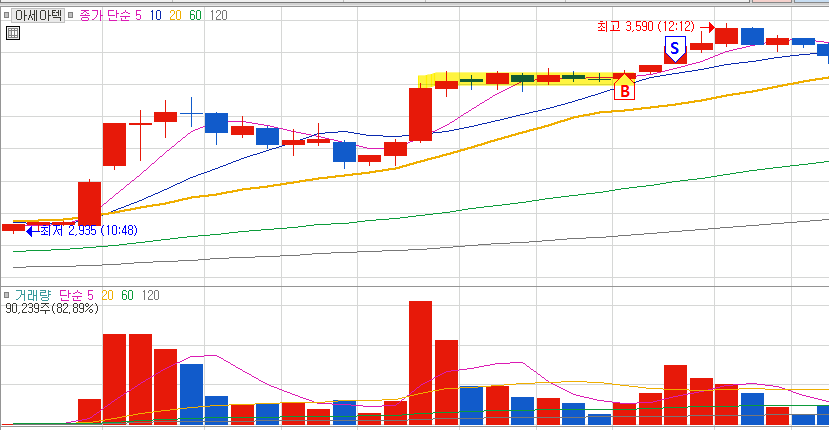
Task: Click the red arrow pointing to the high candle
Action: [x=708, y=27]
